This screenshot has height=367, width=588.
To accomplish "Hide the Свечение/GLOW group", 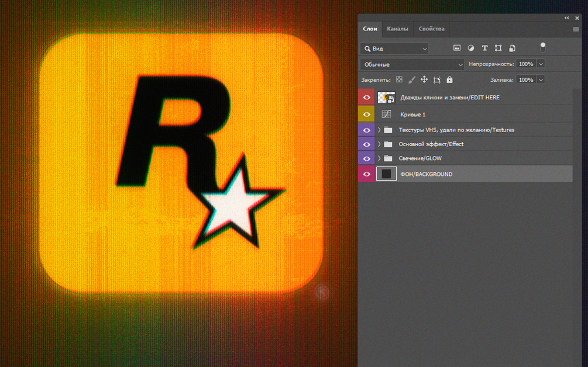I will (366, 158).
